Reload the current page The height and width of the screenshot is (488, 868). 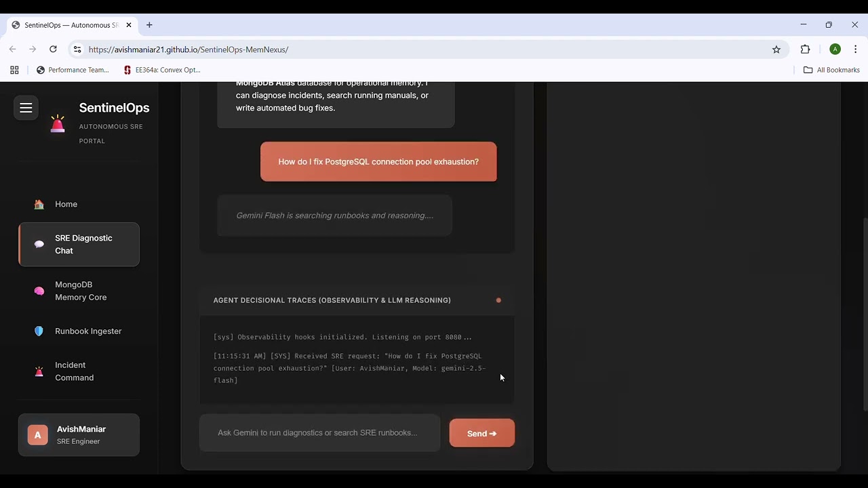53,49
